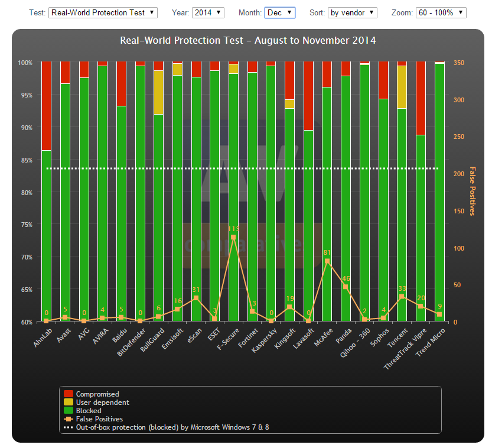Click ThreatTrack Vipre red compromised segment
This screenshot has width=492, height=448.
tap(421, 98)
